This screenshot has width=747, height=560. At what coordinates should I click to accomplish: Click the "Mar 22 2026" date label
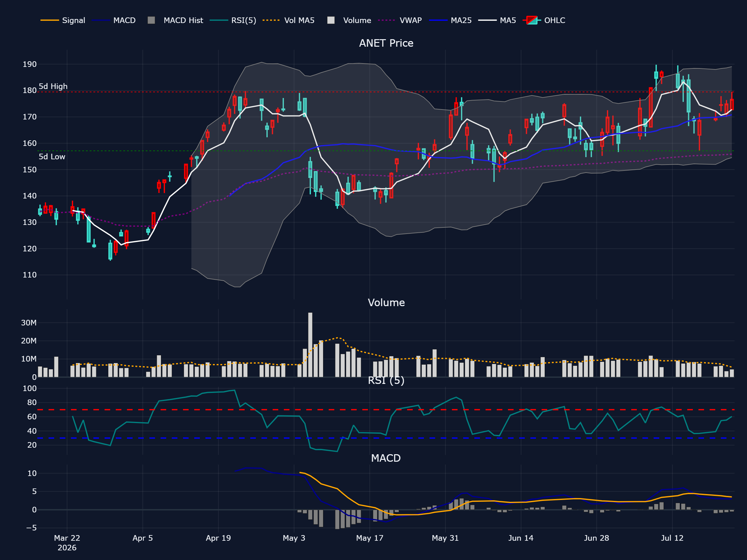[x=67, y=543]
